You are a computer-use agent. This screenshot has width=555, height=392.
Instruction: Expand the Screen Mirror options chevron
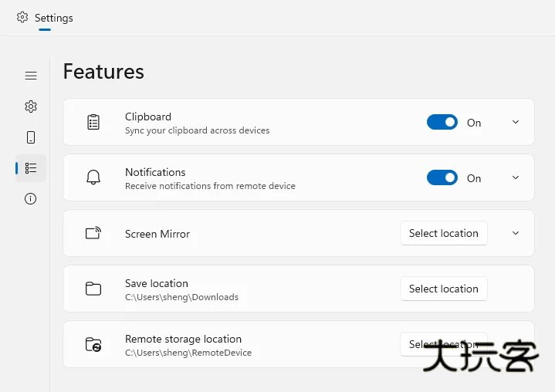516,233
